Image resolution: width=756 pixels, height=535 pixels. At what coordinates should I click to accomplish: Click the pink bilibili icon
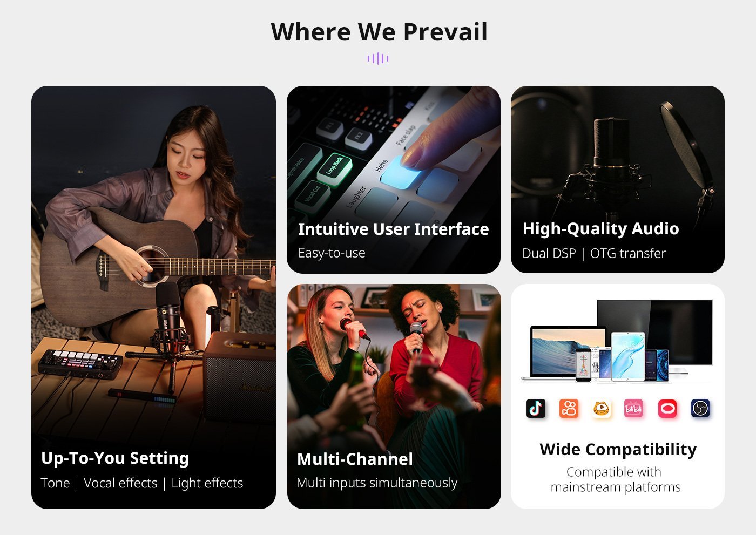tap(634, 408)
